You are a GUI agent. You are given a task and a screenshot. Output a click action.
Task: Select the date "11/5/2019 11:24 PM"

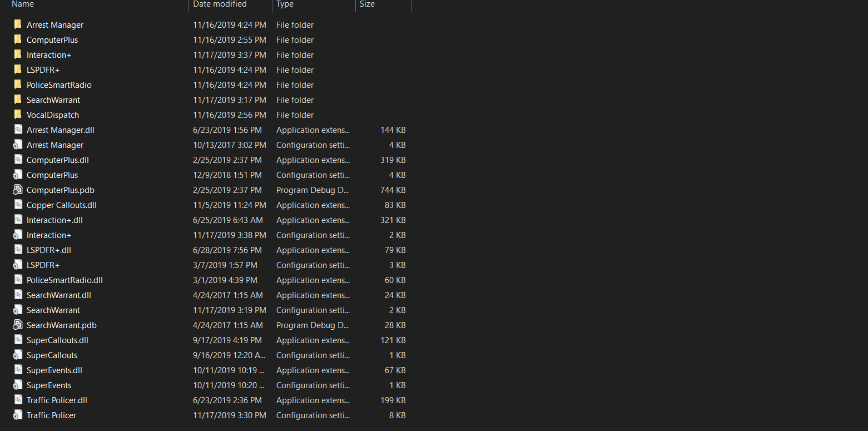tap(230, 205)
